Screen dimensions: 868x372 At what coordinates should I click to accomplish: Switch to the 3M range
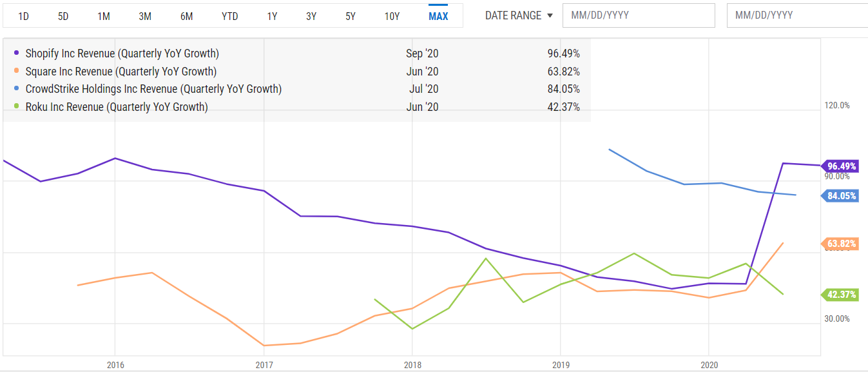point(145,16)
